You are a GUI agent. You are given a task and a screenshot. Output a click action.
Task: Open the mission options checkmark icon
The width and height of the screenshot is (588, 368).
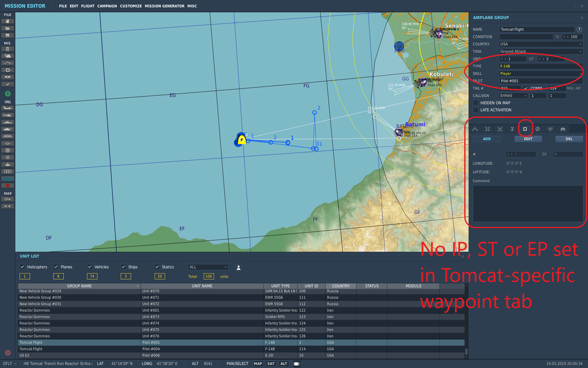(x=8, y=84)
